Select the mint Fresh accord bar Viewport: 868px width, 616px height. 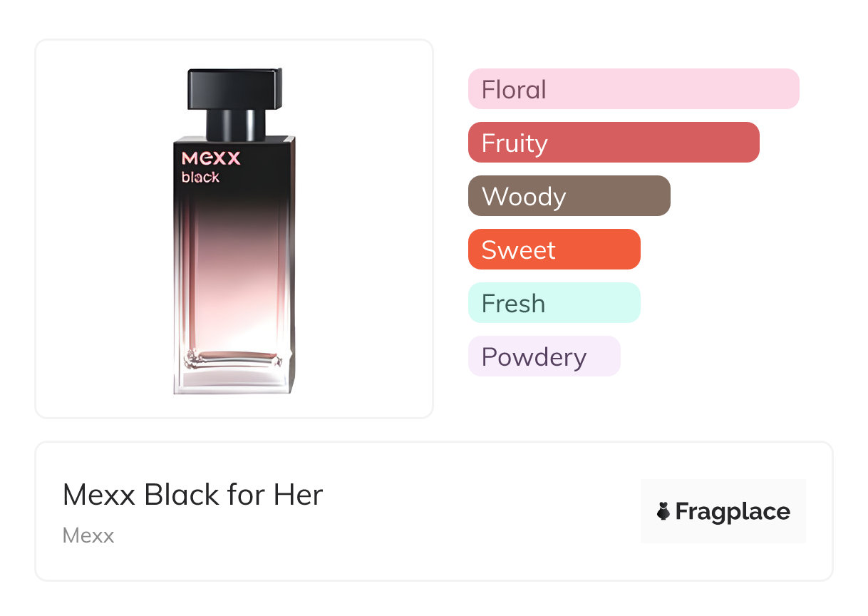[x=554, y=303]
